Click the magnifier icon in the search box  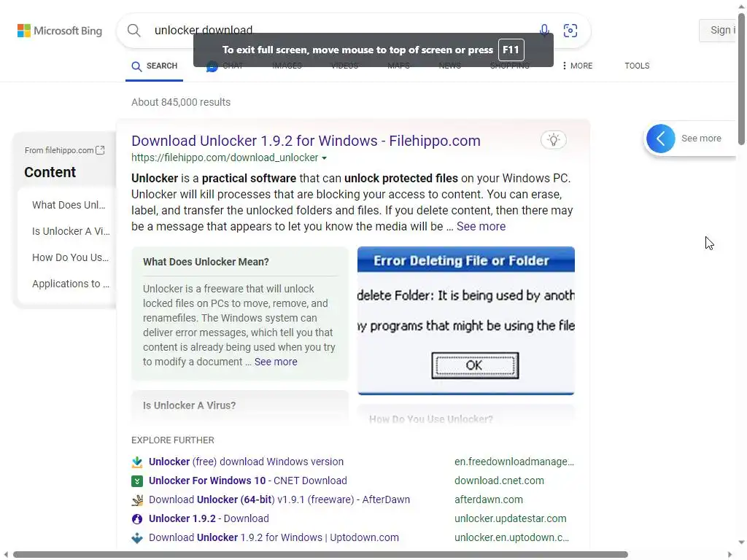pos(134,31)
